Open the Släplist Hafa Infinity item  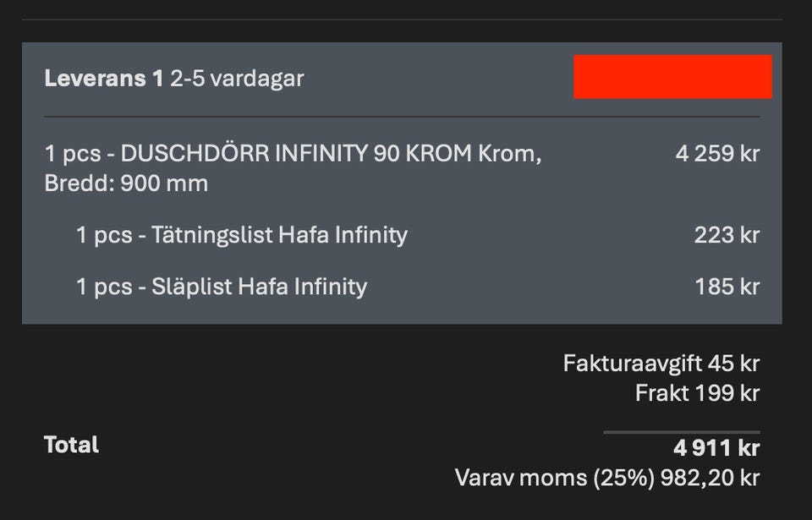259,286
